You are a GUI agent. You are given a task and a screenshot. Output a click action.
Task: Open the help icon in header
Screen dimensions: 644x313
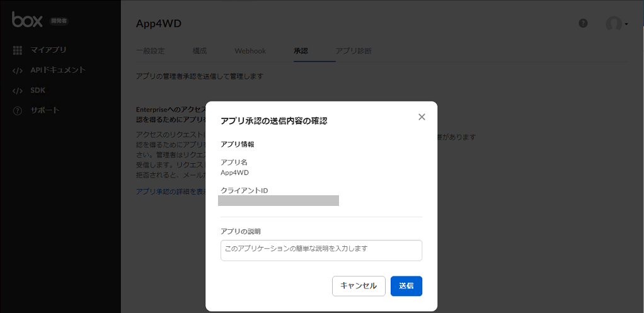pos(583,23)
